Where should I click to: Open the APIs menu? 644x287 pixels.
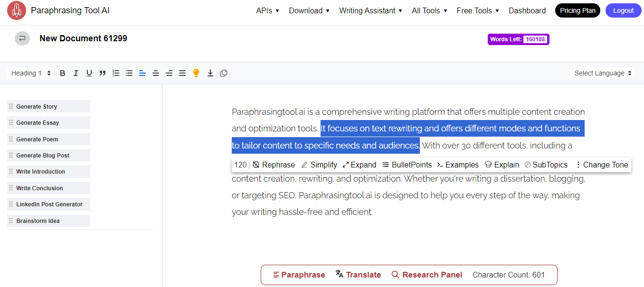(x=267, y=10)
